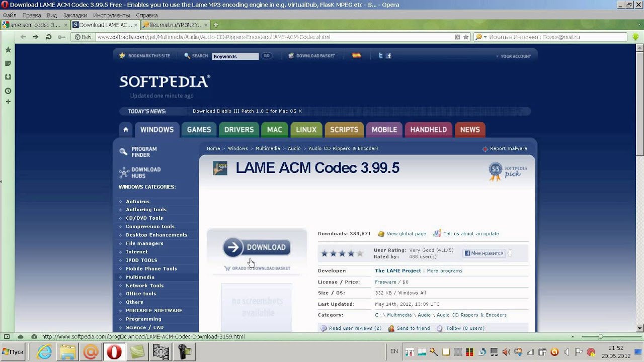Open the Bookmarks star panel in sidebar
This screenshot has width=644, height=362.
8,50
